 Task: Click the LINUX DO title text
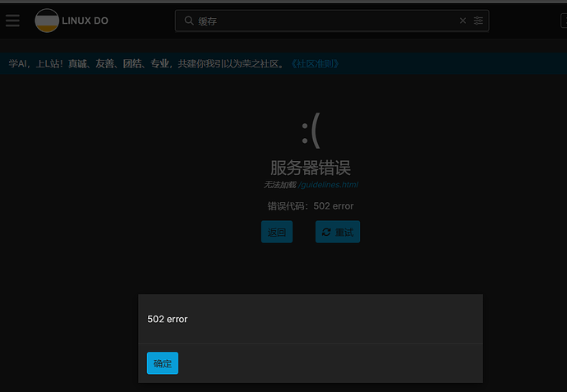point(85,21)
